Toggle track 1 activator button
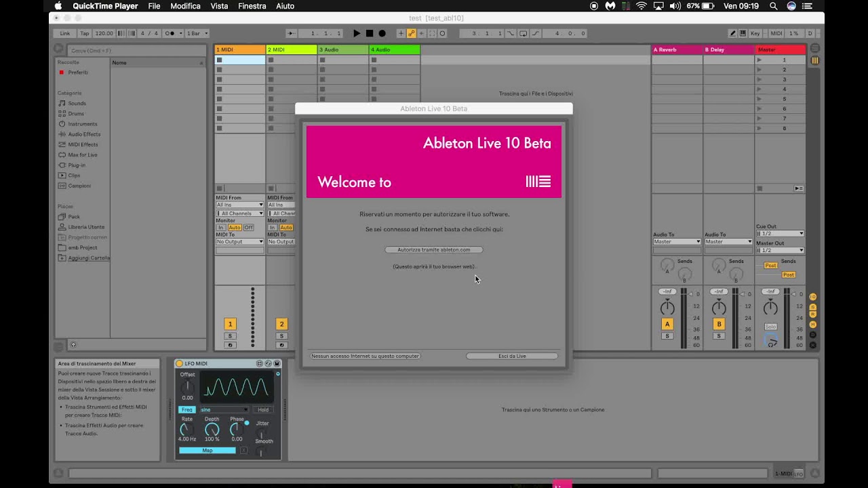The image size is (868, 488). tap(230, 325)
